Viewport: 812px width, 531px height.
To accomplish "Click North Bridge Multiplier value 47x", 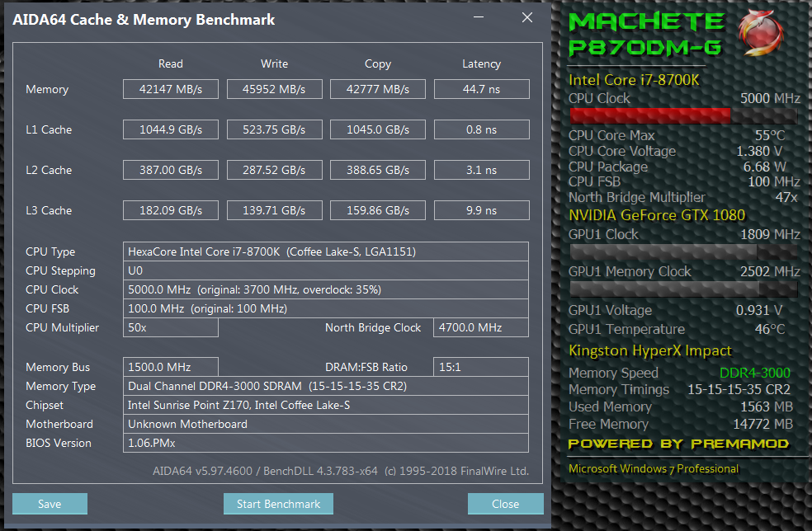I will (x=786, y=197).
